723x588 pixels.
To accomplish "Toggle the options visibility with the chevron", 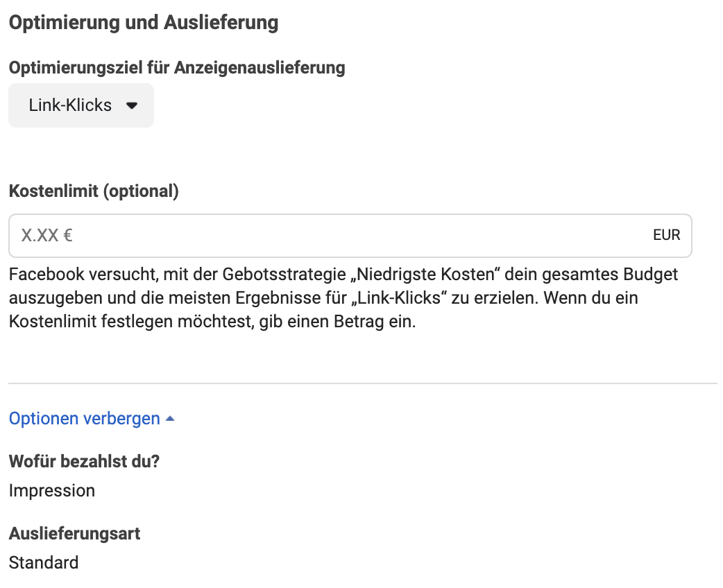I will tap(170, 417).
